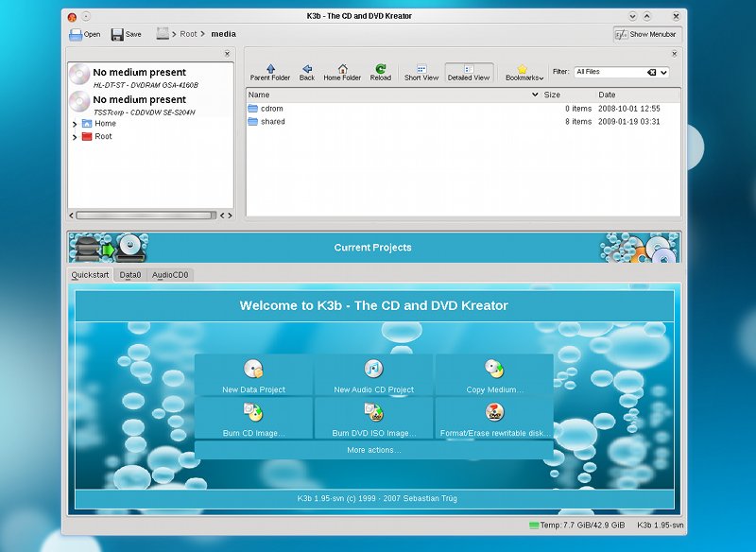Sort files by the Name column
This screenshot has width=756, height=552.
[393, 95]
